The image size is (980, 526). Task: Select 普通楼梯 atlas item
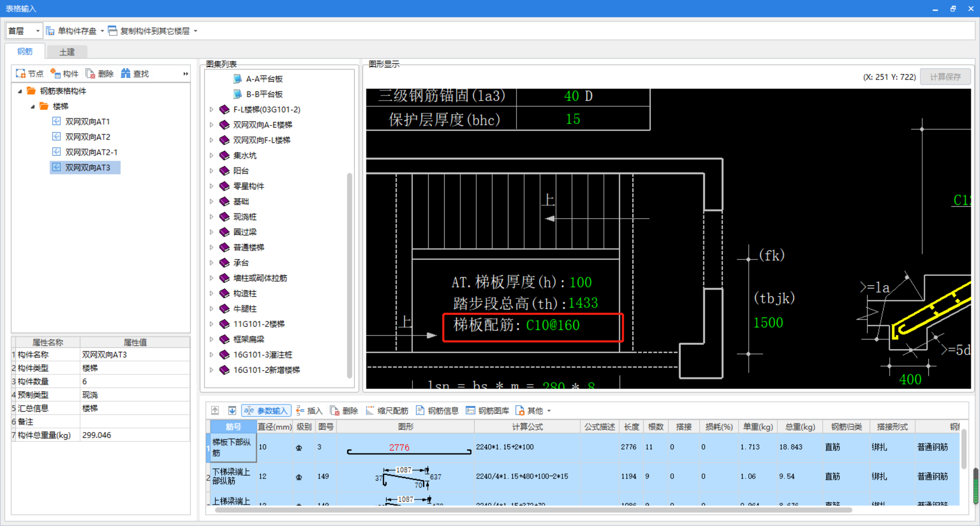[249, 247]
